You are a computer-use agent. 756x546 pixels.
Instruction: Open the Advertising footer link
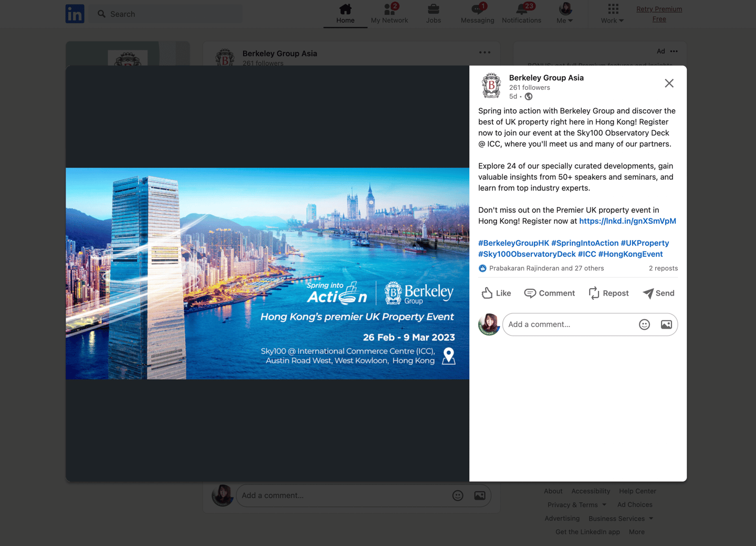pos(562,519)
